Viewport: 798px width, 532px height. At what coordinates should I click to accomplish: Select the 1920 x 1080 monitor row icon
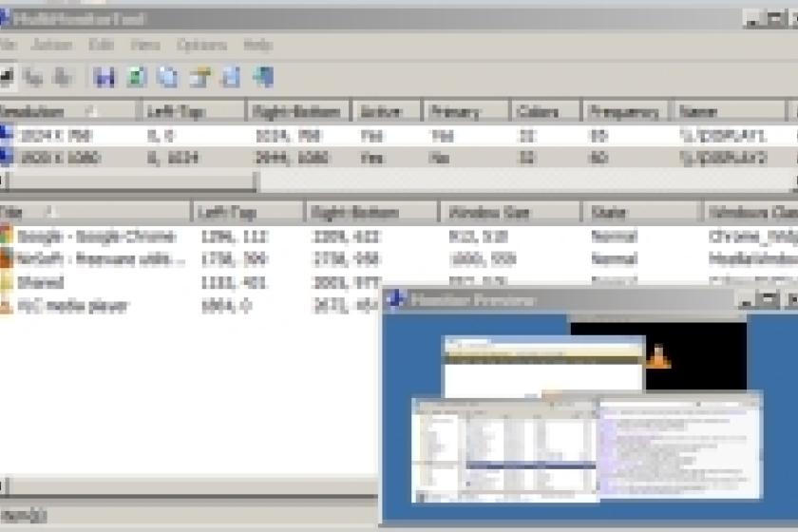point(6,158)
